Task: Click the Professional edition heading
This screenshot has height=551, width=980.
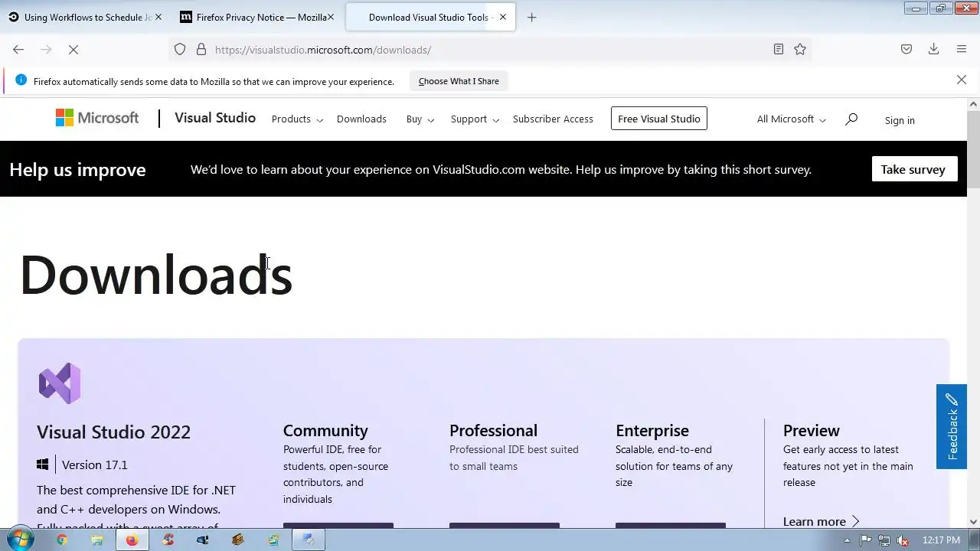Action: pyautogui.click(x=493, y=430)
